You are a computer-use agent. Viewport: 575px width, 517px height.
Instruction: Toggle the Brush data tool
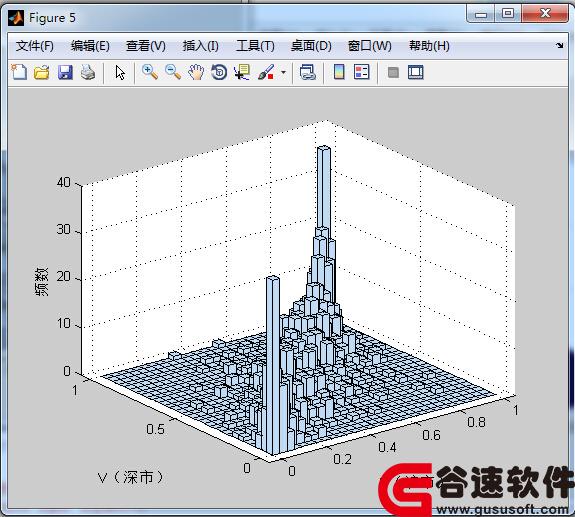[266, 72]
